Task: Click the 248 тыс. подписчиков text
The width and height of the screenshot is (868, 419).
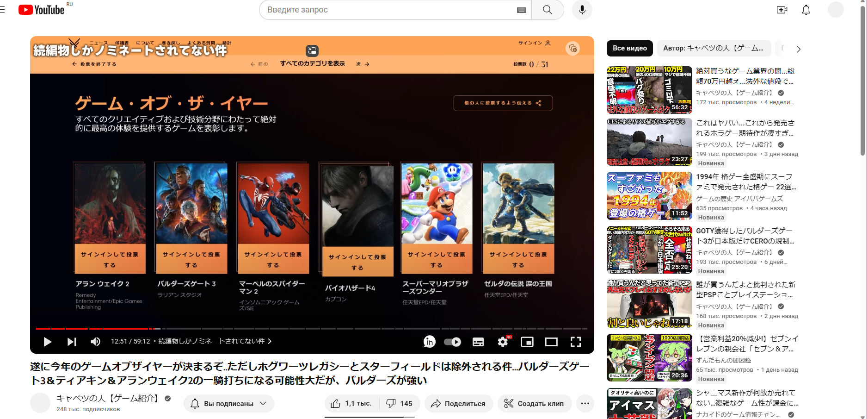Action: click(88, 409)
